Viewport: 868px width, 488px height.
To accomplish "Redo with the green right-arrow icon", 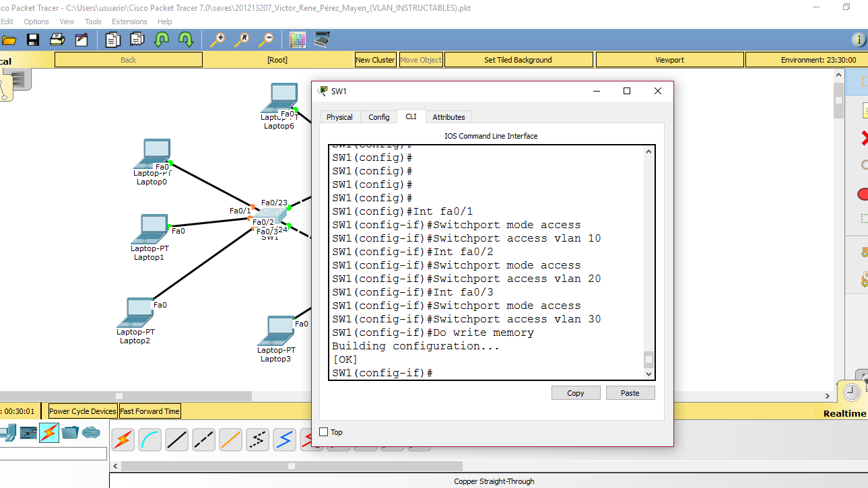I will pyautogui.click(x=186, y=40).
